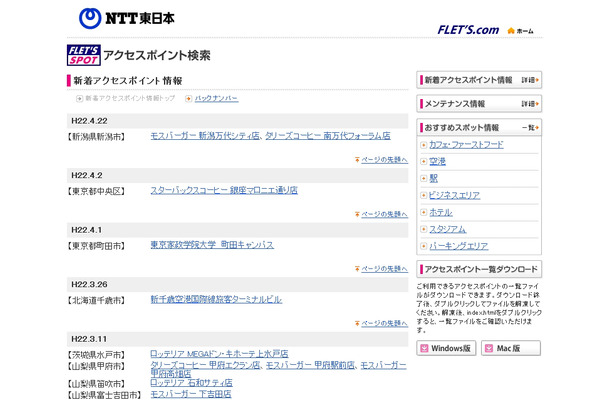Screen dimensions: 610x400
Task: Download the Mac版 access point list
Action: [x=511, y=348]
